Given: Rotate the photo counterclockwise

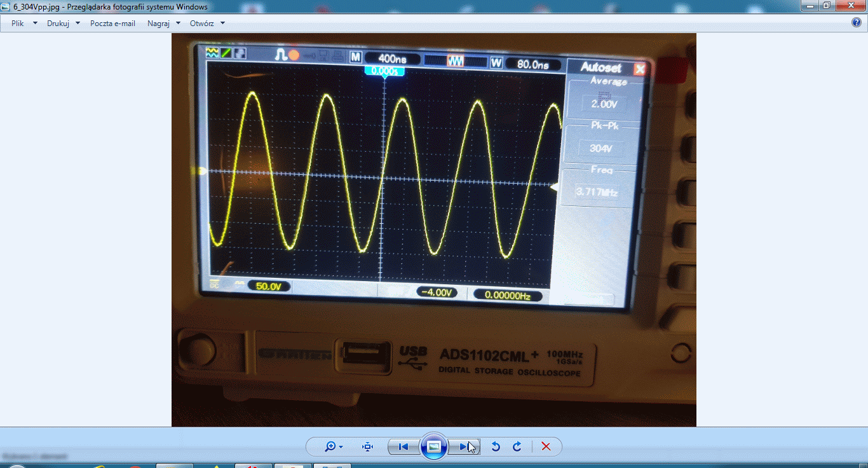Looking at the screenshot, I should click(496, 446).
